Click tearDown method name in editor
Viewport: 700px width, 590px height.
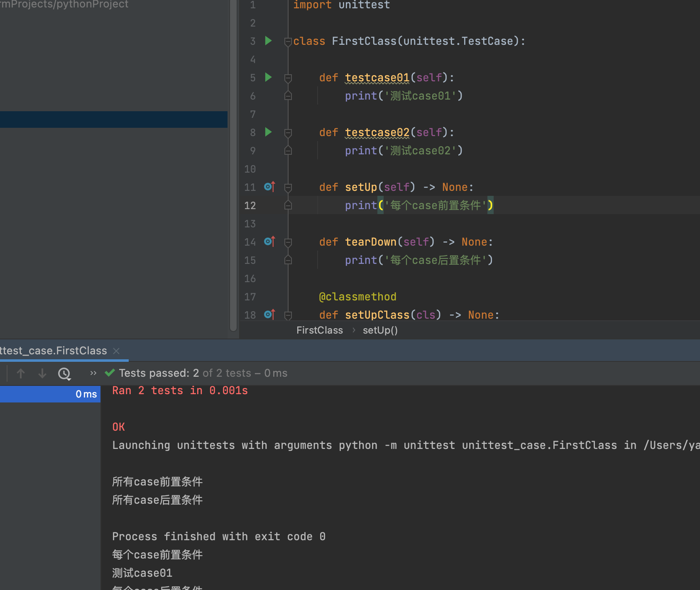371,242
